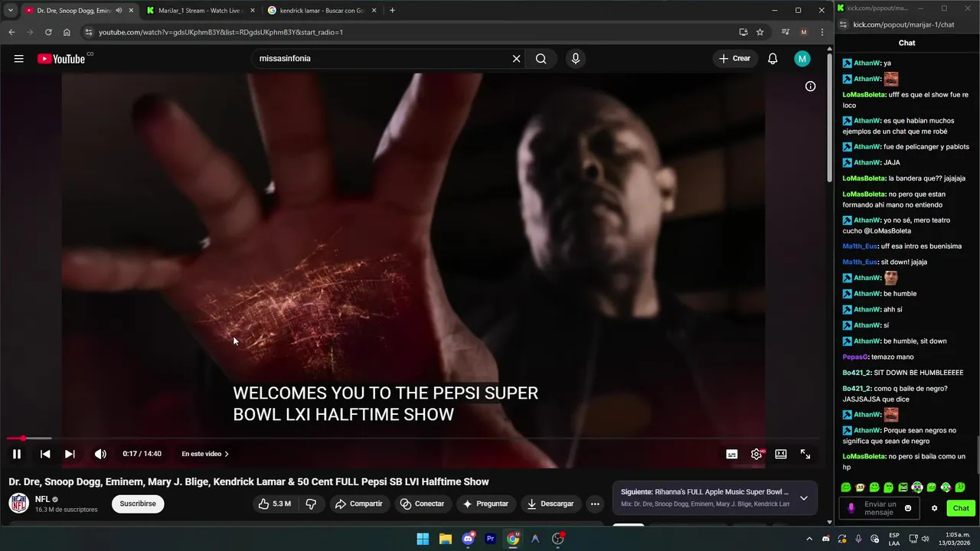Viewport: 980px width, 551px height.
Task: Install app icon in address bar
Action: tap(743, 32)
